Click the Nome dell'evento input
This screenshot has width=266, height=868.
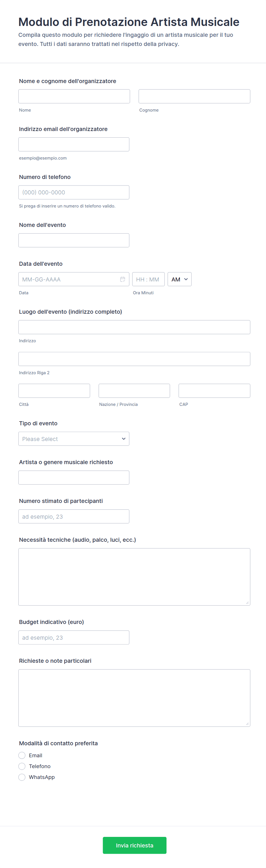(74, 240)
